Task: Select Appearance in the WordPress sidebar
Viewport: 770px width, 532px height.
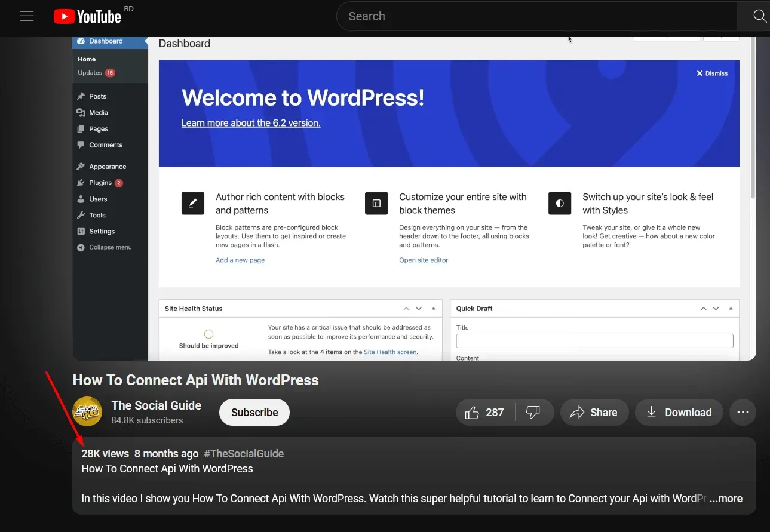Action: coord(108,167)
